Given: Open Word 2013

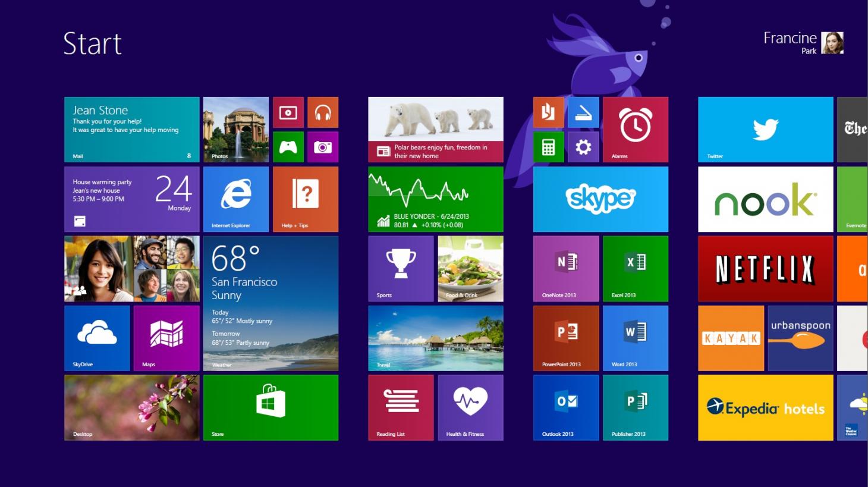Looking at the screenshot, I should [635, 338].
